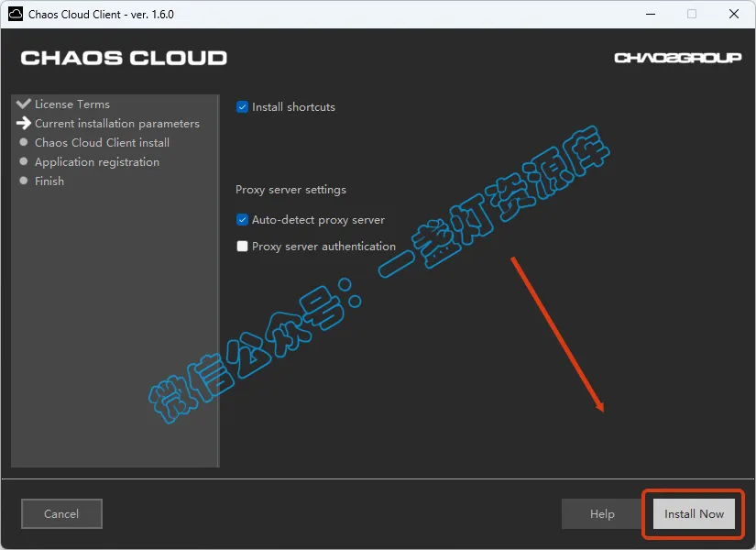The height and width of the screenshot is (550, 756).
Task: Open the Help button
Action: tap(602, 514)
